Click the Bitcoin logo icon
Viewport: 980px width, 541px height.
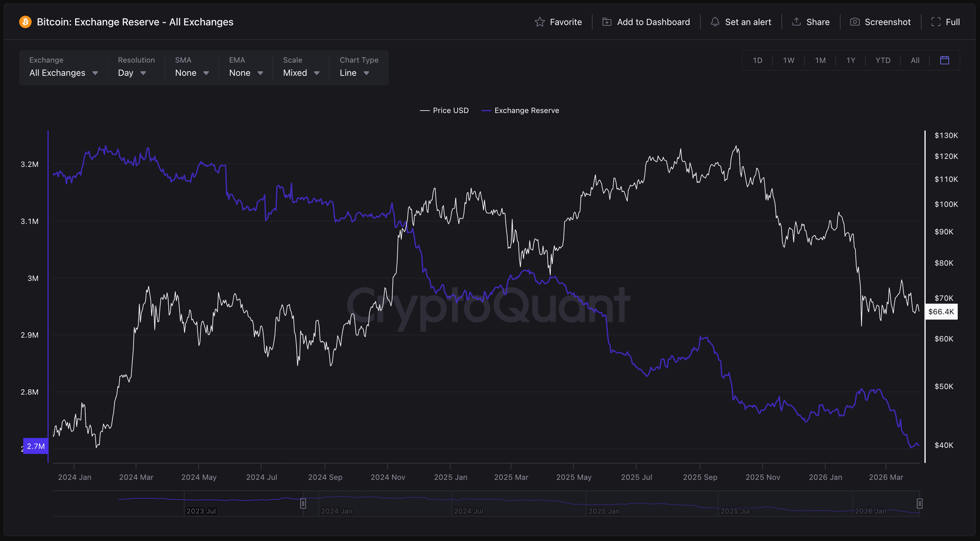pyautogui.click(x=25, y=22)
